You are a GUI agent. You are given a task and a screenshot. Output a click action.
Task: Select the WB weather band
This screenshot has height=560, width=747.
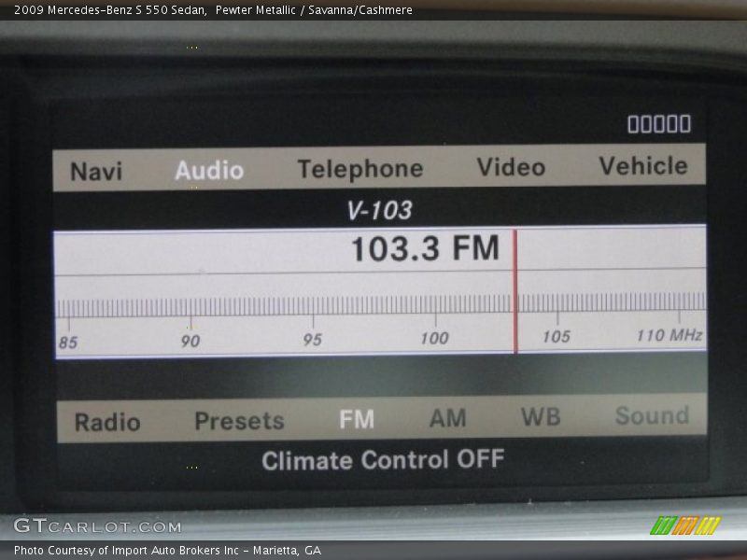541,416
